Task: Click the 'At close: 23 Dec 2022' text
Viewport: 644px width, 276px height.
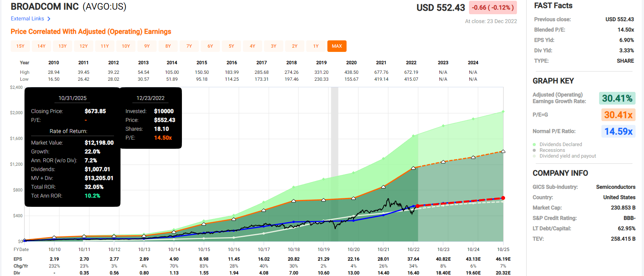Action: click(x=491, y=21)
